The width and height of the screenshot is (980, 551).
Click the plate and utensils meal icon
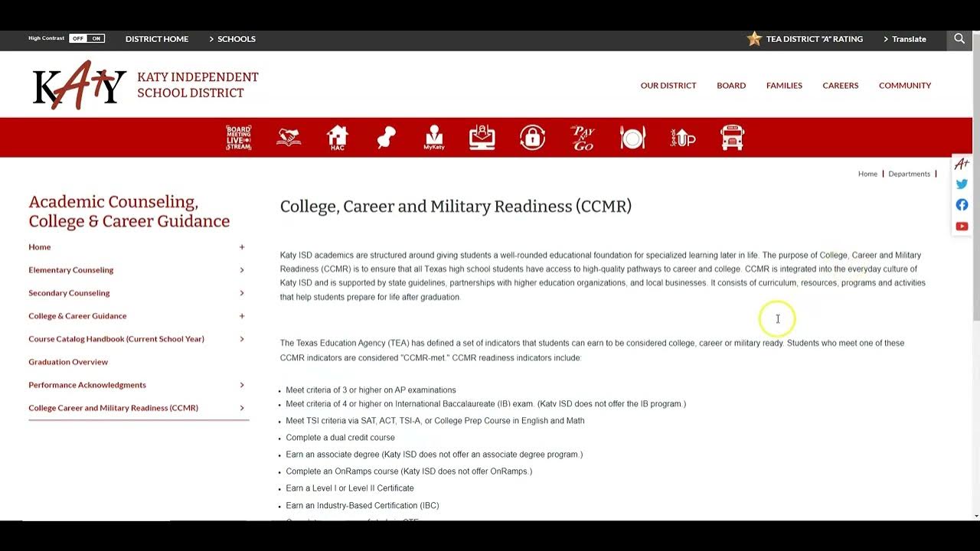[x=632, y=138]
